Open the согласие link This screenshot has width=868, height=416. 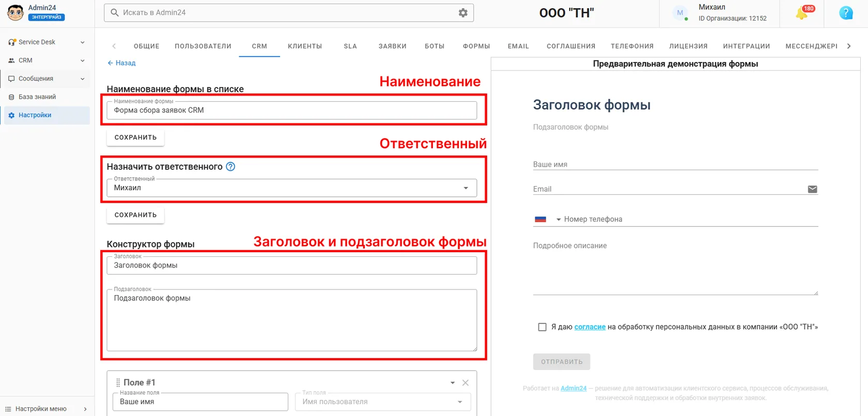[590, 327]
